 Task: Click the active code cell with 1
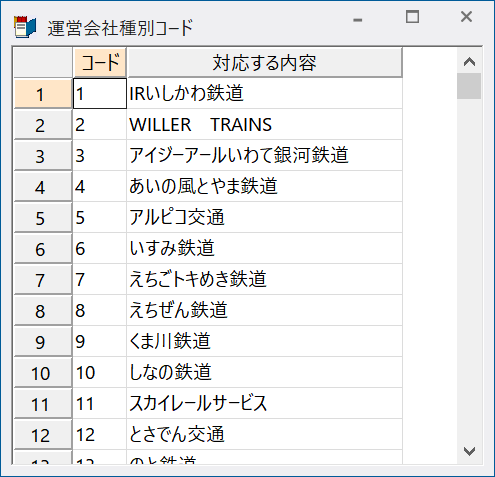pos(100,93)
